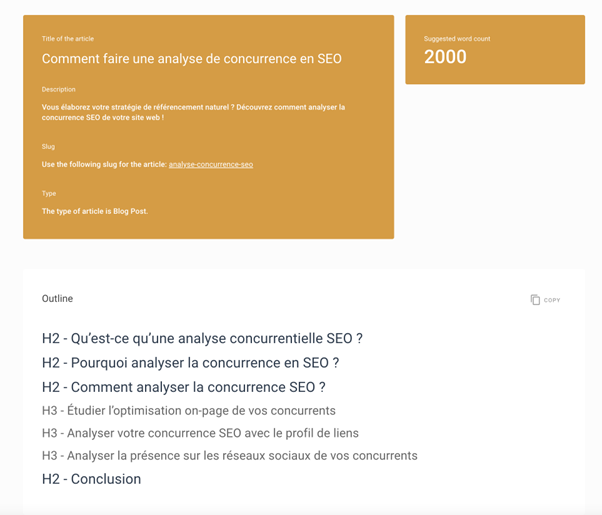Click the COPY button label

coord(552,300)
